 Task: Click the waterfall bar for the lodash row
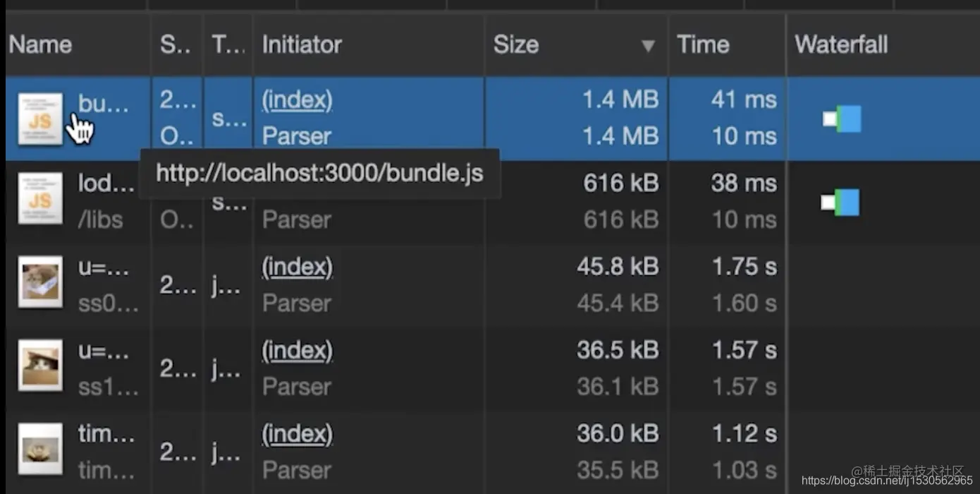(840, 203)
